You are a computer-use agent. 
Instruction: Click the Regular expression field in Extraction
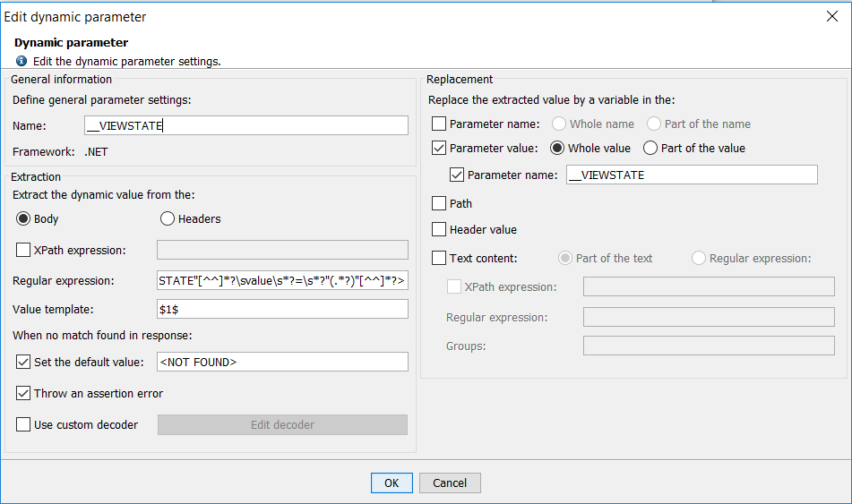[282, 280]
